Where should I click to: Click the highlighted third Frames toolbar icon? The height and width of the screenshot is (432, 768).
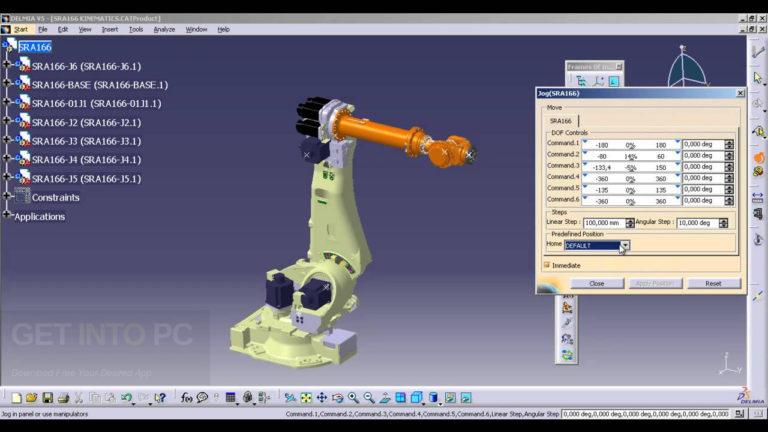click(614, 81)
